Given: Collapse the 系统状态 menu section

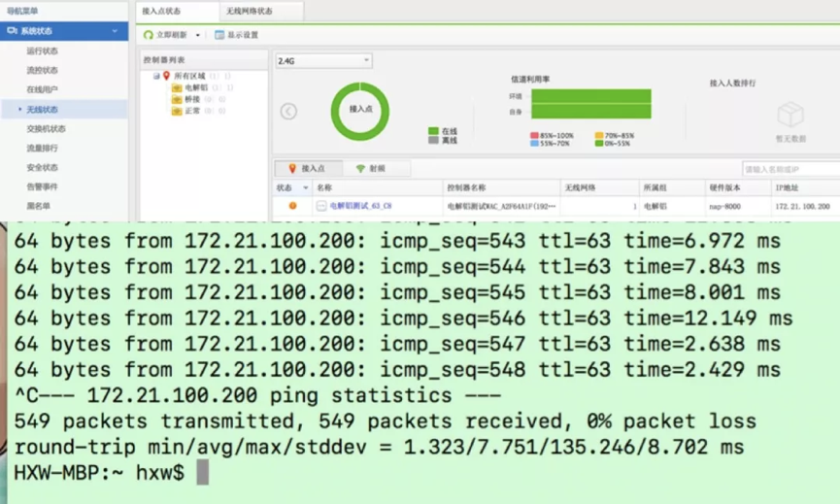Looking at the screenshot, I should 115,31.
